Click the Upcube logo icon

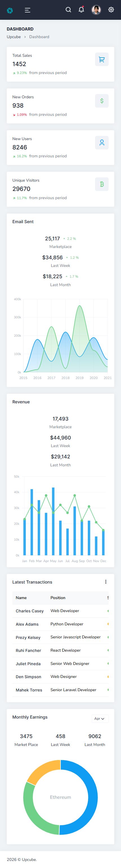click(10, 10)
